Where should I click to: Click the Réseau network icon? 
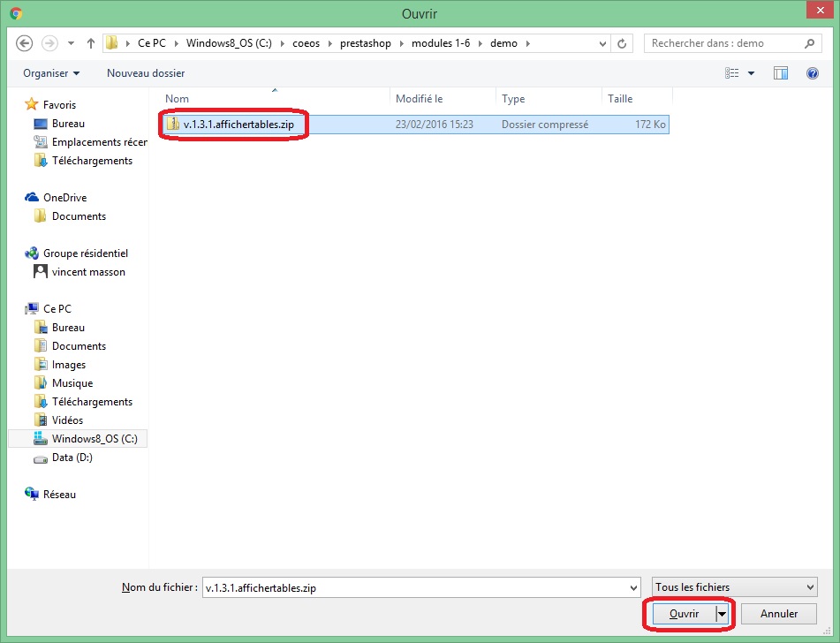[32, 494]
